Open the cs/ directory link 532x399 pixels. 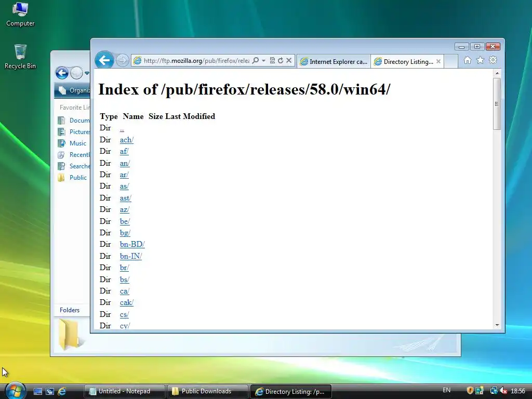tap(124, 314)
